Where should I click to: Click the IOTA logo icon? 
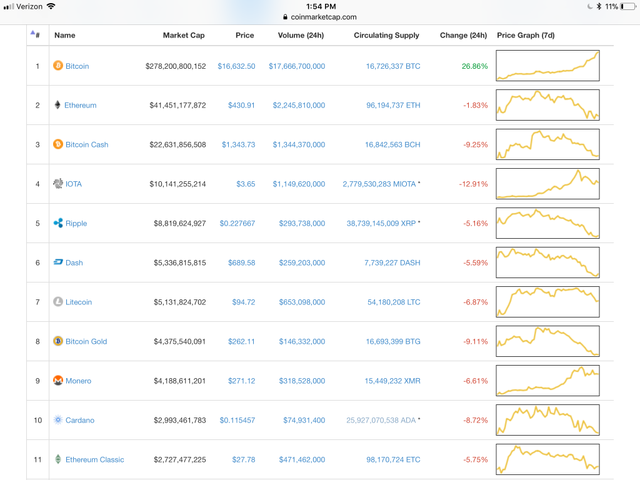coord(58,183)
